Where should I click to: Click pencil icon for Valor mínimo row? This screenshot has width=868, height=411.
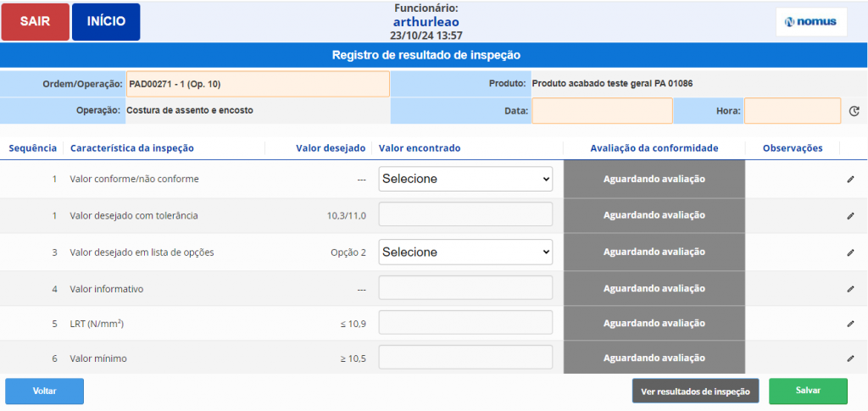[850, 358]
